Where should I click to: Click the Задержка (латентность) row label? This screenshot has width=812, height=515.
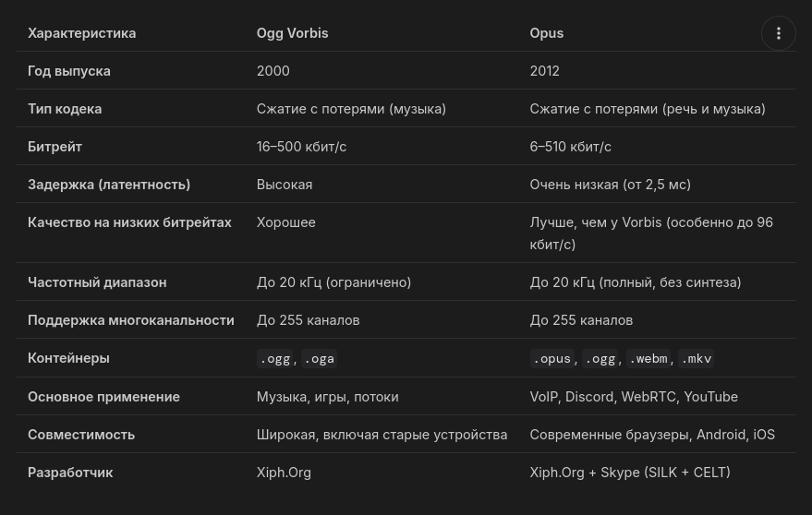click(109, 185)
